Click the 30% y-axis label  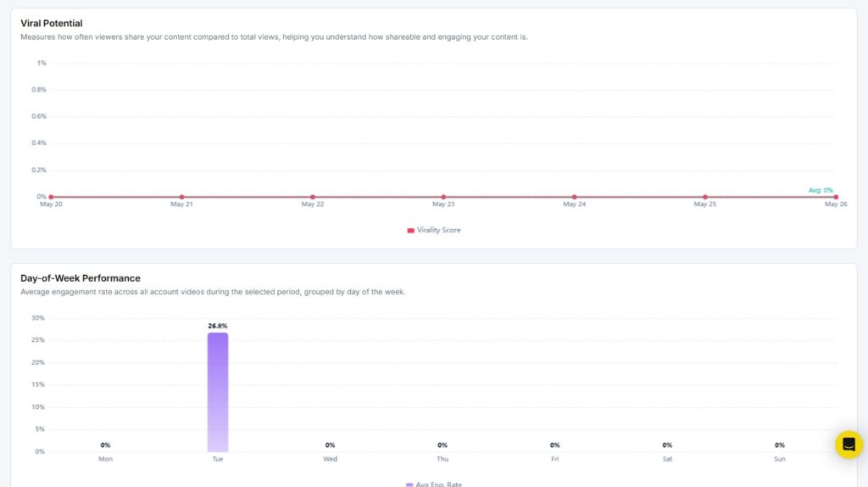[x=37, y=318]
